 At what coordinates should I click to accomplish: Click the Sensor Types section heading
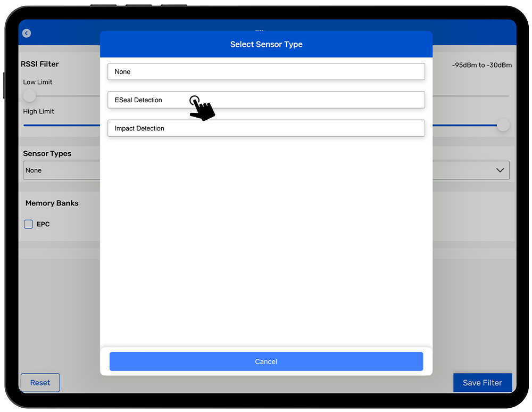pyautogui.click(x=47, y=153)
